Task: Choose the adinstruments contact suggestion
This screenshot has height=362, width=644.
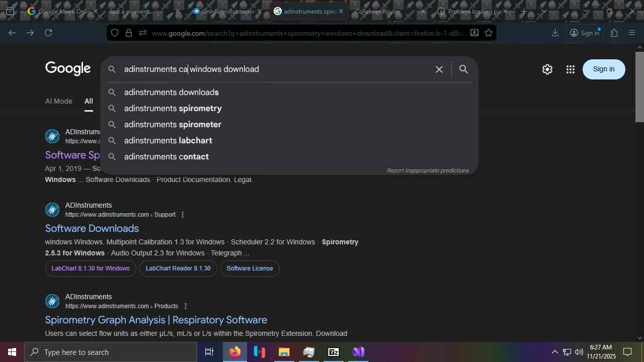Action: coord(289,157)
